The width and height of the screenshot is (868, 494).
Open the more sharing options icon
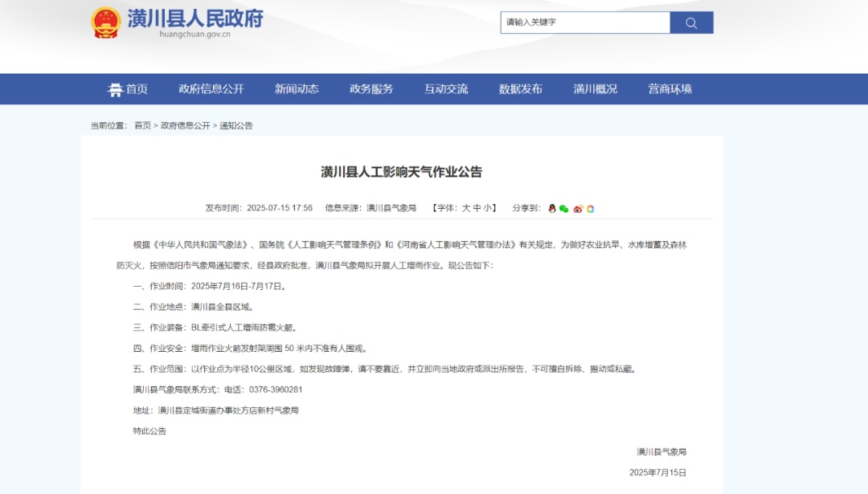coord(589,209)
